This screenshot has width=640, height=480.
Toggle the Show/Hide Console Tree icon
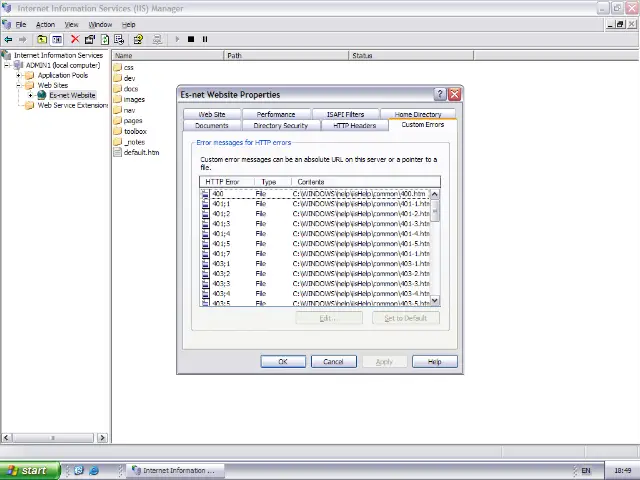[x=57, y=40]
